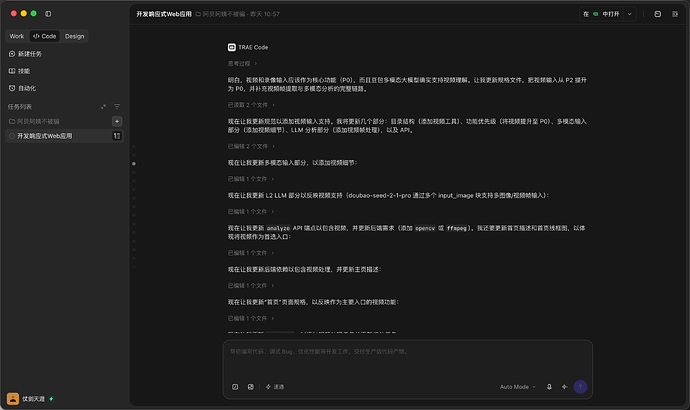Click the inline code 'ffmpeg' text
The width and height of the screenshot is (690, 410).
pyautogui.click(x=456, y=228)
